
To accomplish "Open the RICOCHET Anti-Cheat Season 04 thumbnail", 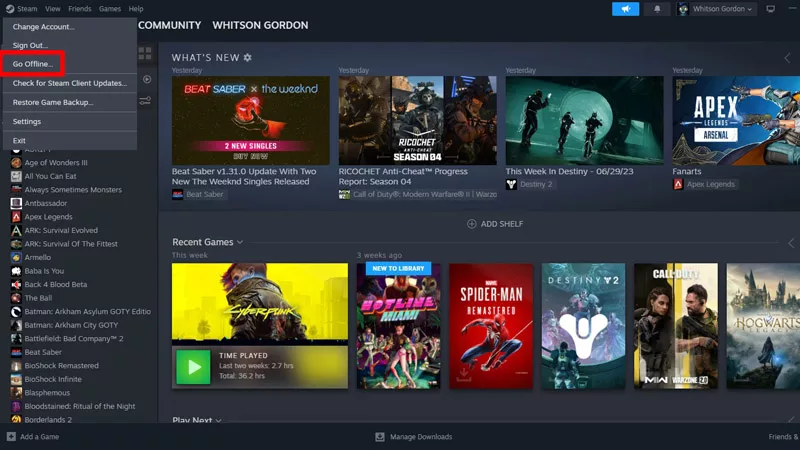I will (x=417, y=120).
